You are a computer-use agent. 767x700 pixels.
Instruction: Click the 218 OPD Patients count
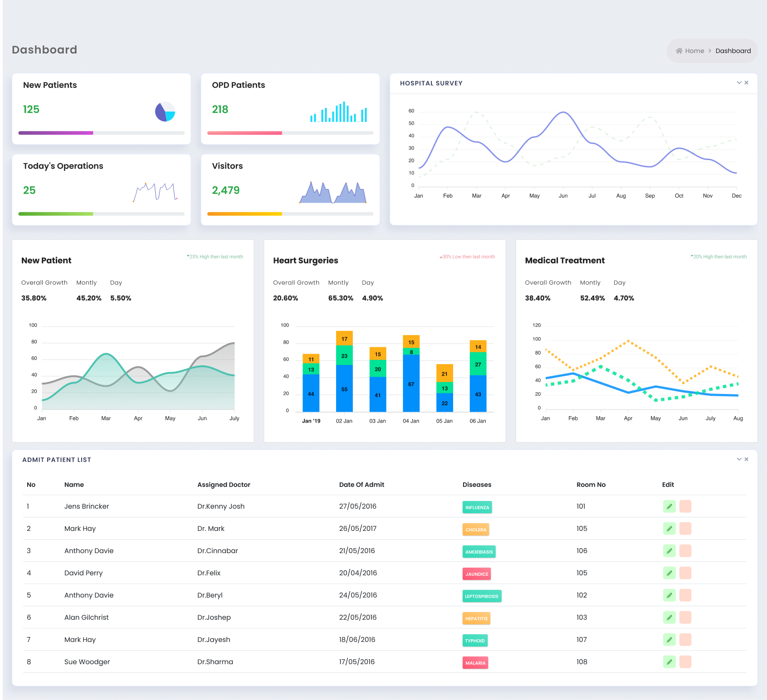220,109
